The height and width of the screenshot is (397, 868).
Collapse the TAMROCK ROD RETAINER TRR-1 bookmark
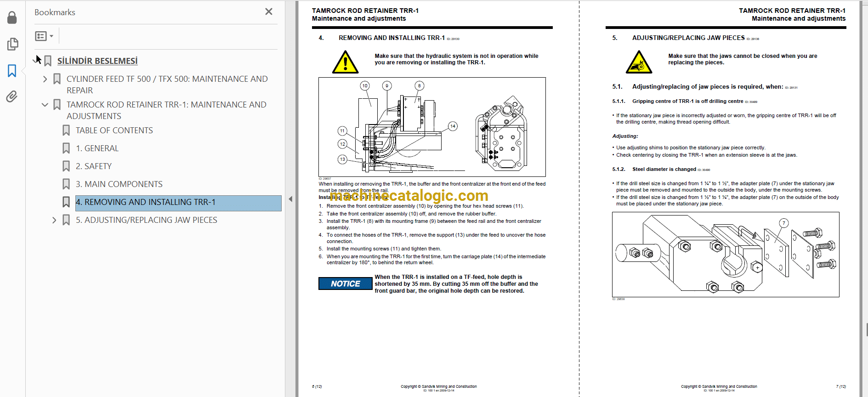pos(45,105)
